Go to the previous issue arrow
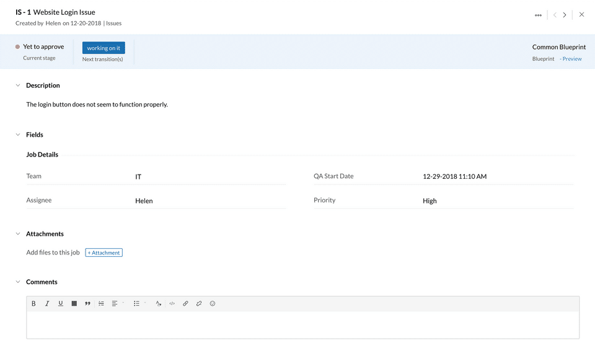The image size is (595, 364). pos(555,15)
